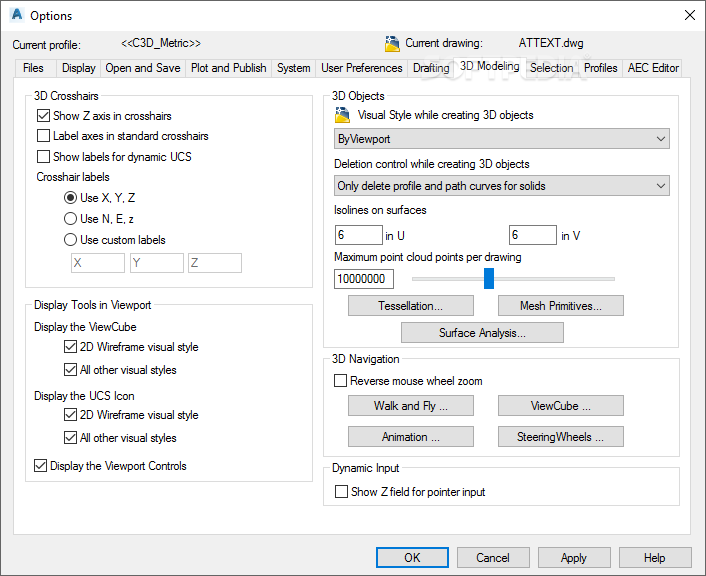706x576 pixels.
Task: Click the custom label Y field
Action: click(x=157, y=263)
